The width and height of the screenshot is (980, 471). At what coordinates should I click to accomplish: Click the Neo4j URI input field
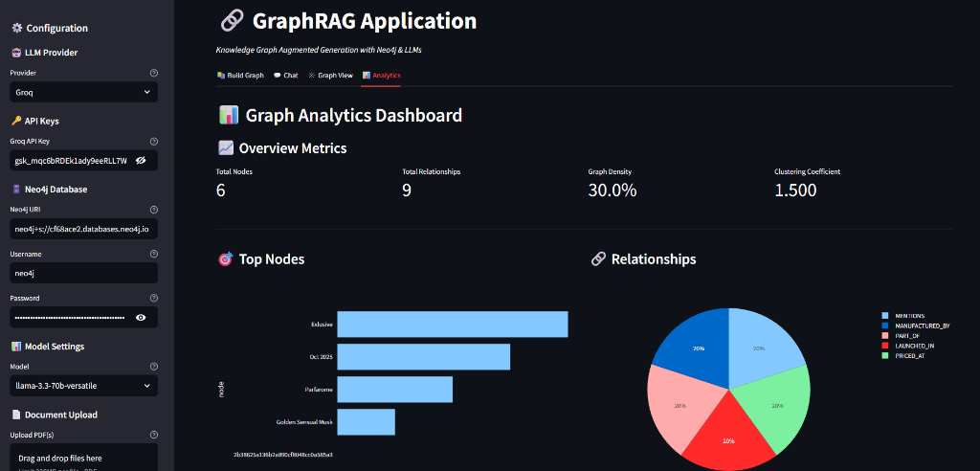84,229
